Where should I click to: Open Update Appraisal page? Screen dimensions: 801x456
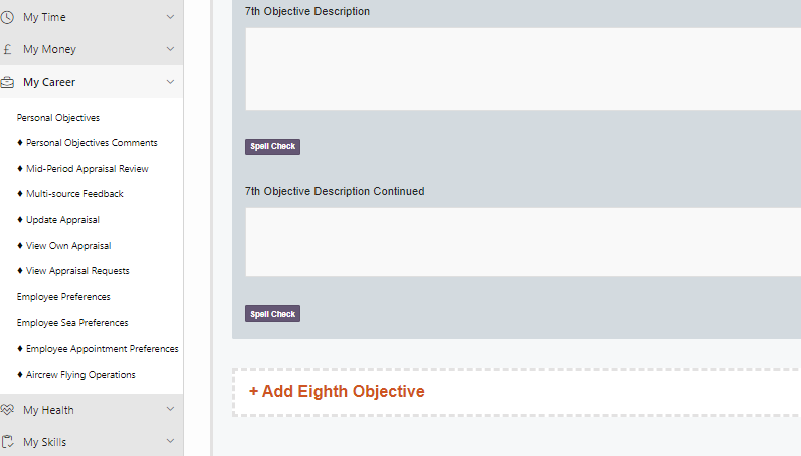click(x=62, y=220)
